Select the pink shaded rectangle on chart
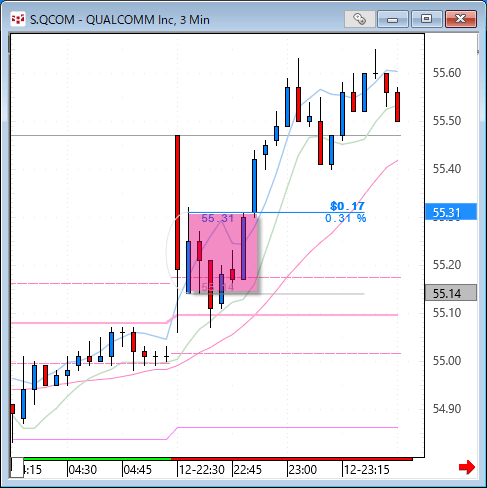Screen dimensions: 487x488 coord(223,253)
